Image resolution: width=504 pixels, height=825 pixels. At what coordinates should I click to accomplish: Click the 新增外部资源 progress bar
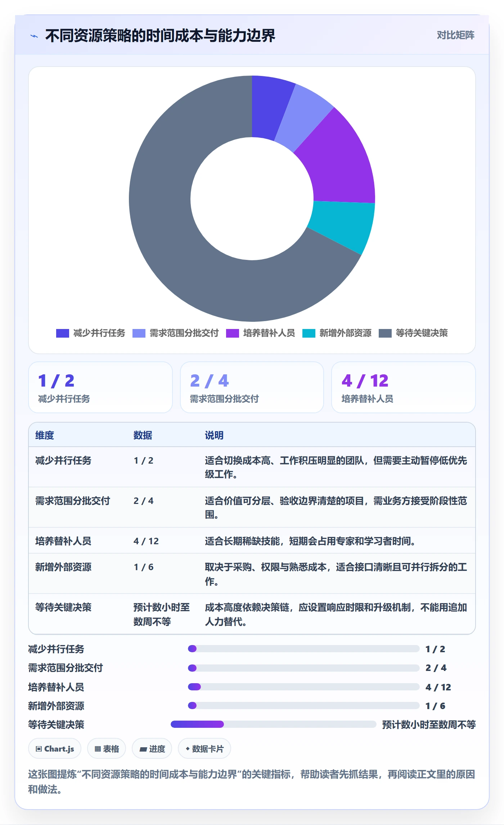(304, 705)
